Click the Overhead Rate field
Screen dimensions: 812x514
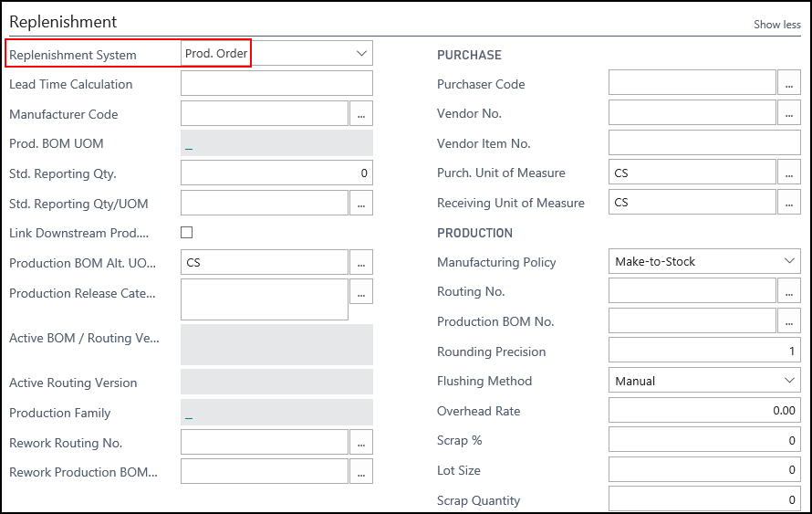point(704,411)
